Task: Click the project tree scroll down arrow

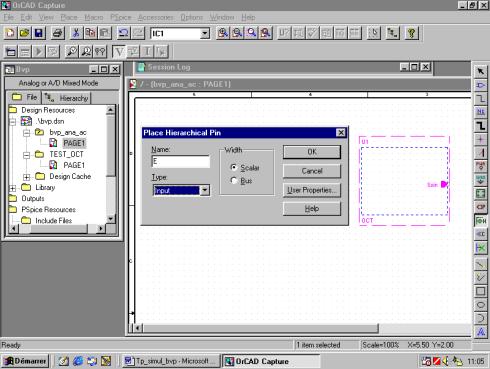Action: tap(110, 219)
